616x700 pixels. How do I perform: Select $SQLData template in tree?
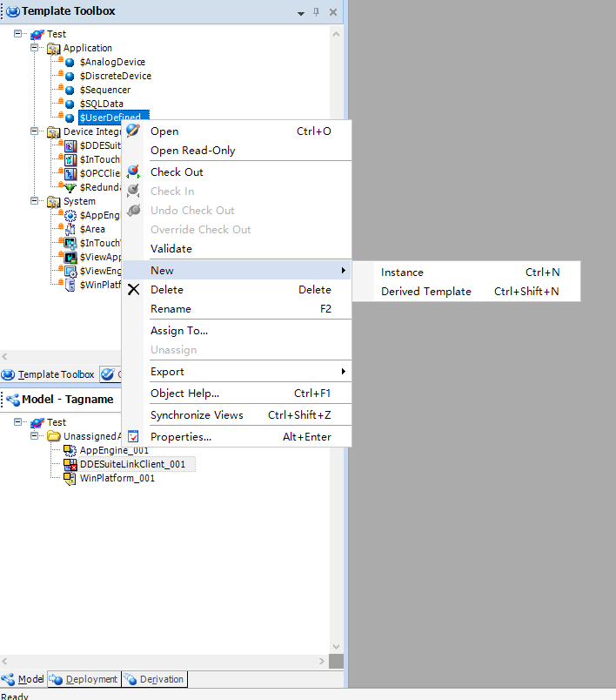[101, 104]
